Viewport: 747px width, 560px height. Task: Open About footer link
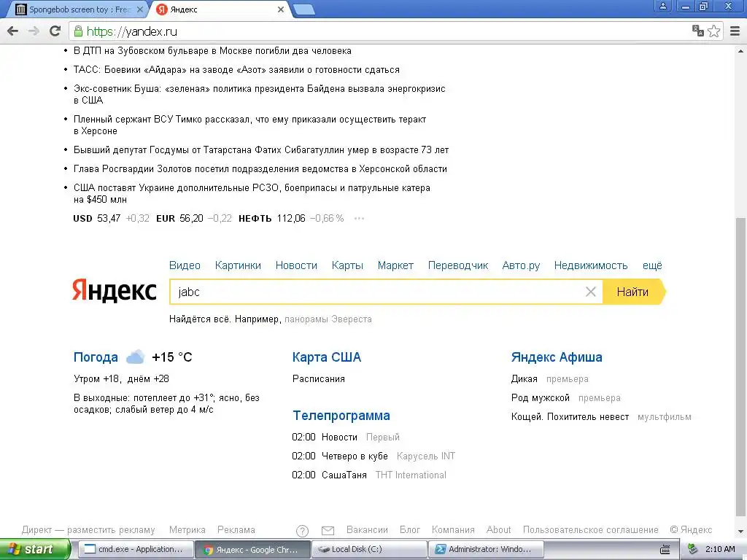click(498, 530)
